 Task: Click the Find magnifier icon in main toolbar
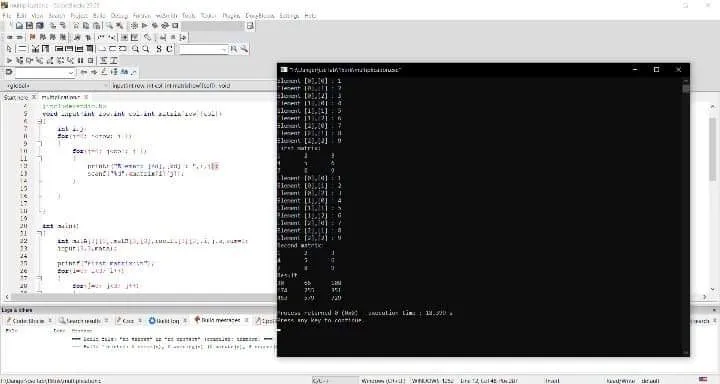tap(109, 26)
